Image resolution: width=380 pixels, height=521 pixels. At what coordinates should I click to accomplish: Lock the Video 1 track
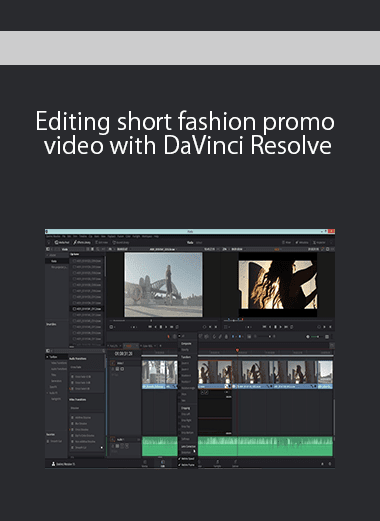coord(113,369)
